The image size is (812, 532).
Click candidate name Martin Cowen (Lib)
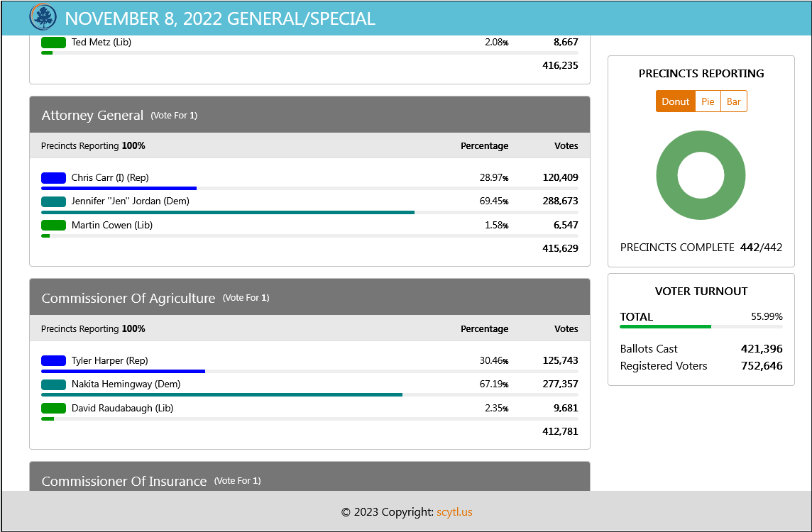(x=112, y=225)
